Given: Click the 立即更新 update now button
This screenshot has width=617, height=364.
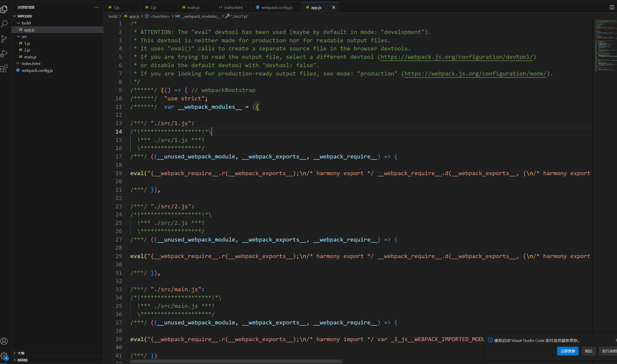Looking at the screenshot, I should pyautogui.click(x=568, y=351).
